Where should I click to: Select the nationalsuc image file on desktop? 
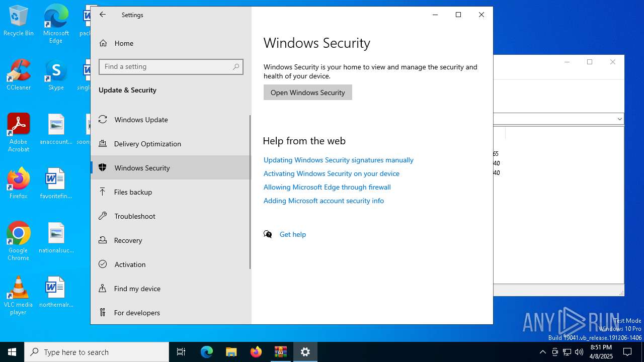(x=56, y=238)
